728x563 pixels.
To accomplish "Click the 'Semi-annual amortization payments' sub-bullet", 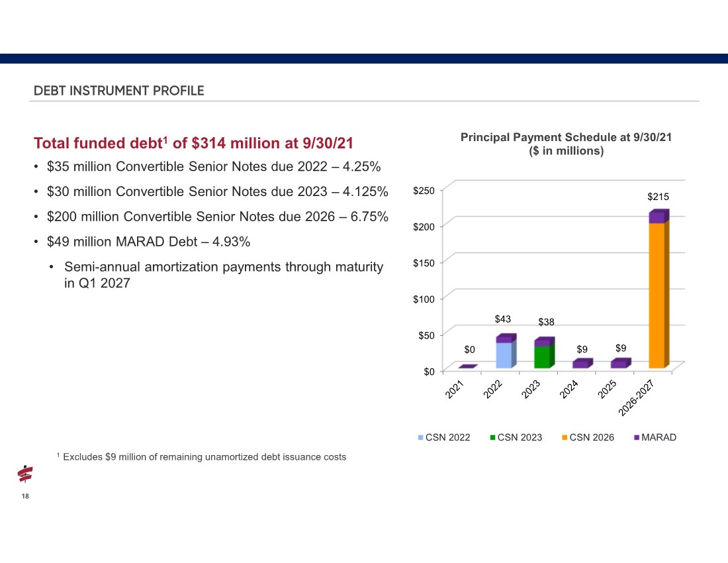I will tap(224, 274).
